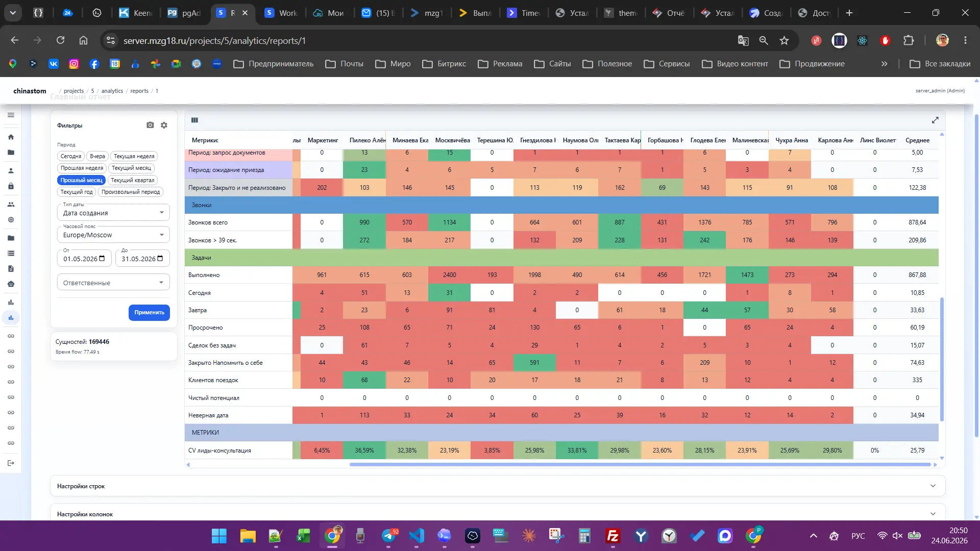980x551 pixels.
Task: Open the Тип даты dropdown
Action: pos(113,213)
